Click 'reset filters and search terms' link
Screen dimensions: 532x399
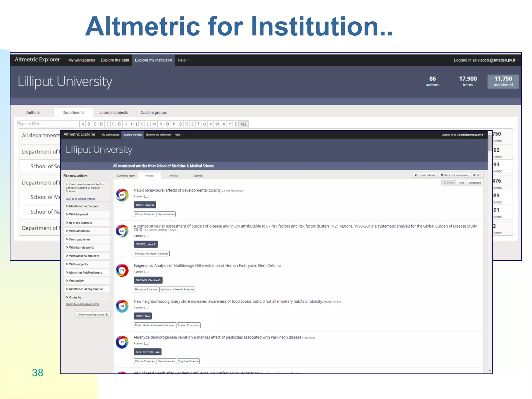[x=82, y=304]
